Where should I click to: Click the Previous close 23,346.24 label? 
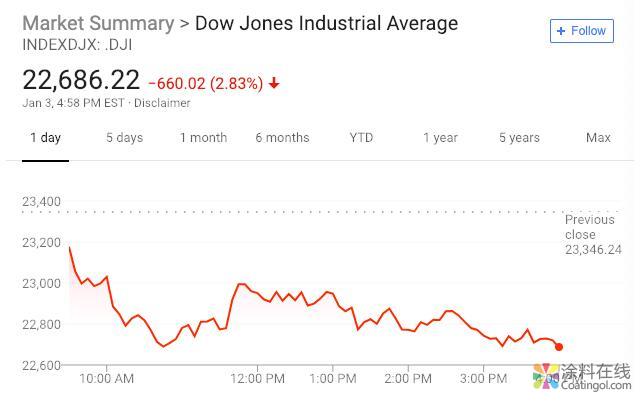(592, 235)
